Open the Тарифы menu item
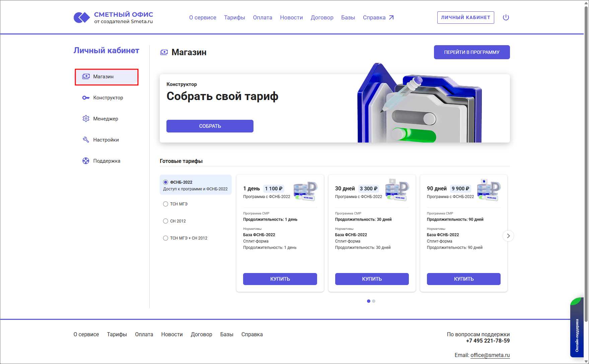Viewport: 589px width, 364px height. (234, 17)
